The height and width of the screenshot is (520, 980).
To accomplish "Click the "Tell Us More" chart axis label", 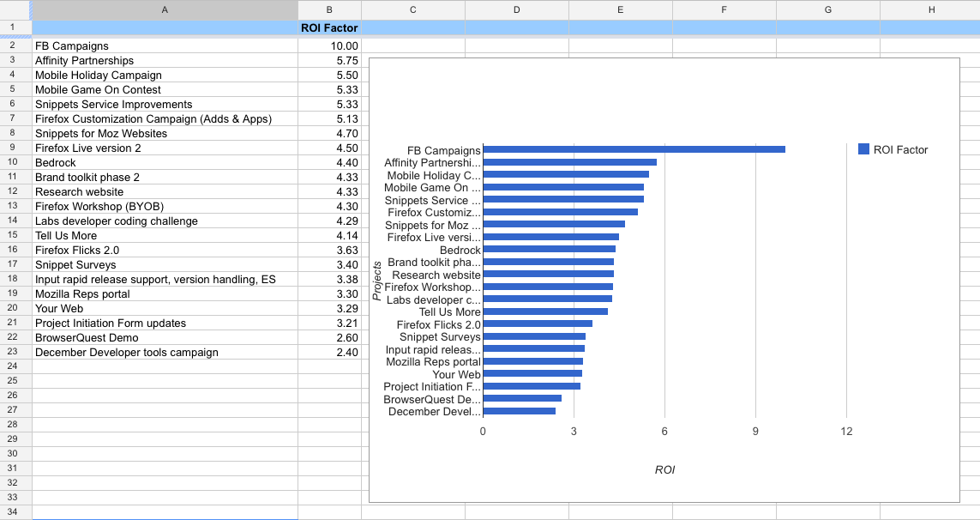I will pos(450,312).
